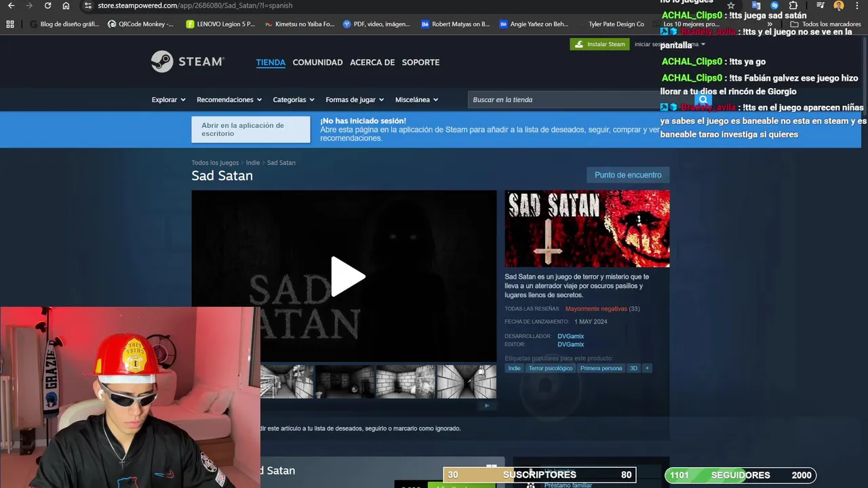Click the Indie breadcrumb link
This screenshot has height=488, width=868.
pyautogui.click(x=253, y=163)
